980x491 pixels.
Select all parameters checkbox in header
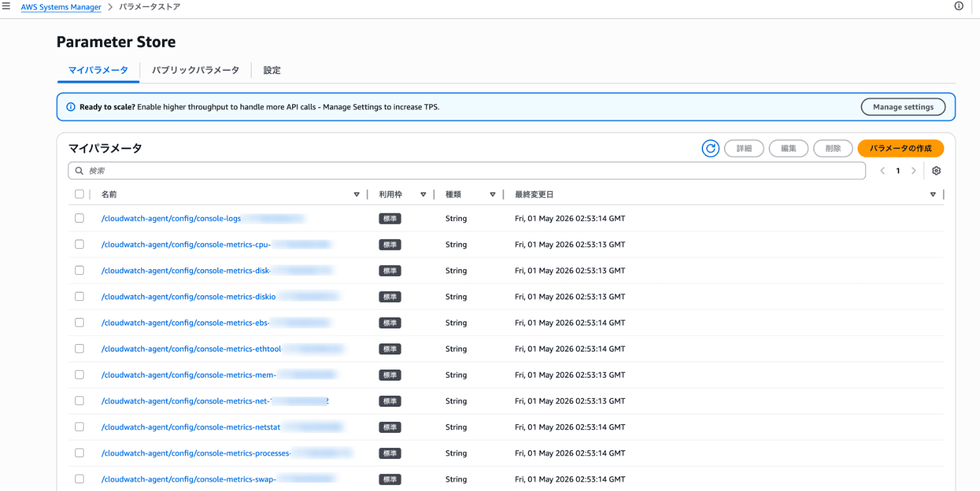pyautogui.click(x=79, y=194)
